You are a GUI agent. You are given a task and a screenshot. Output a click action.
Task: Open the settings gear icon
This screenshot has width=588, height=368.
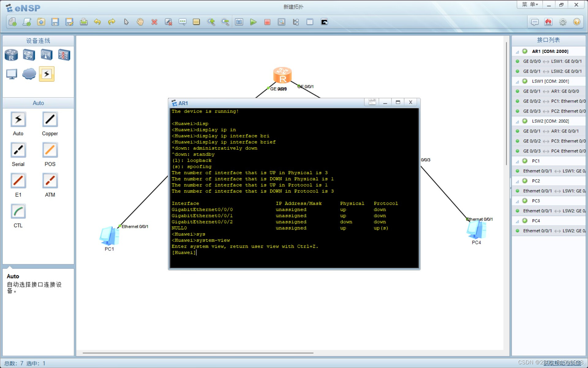coord(563,22)
